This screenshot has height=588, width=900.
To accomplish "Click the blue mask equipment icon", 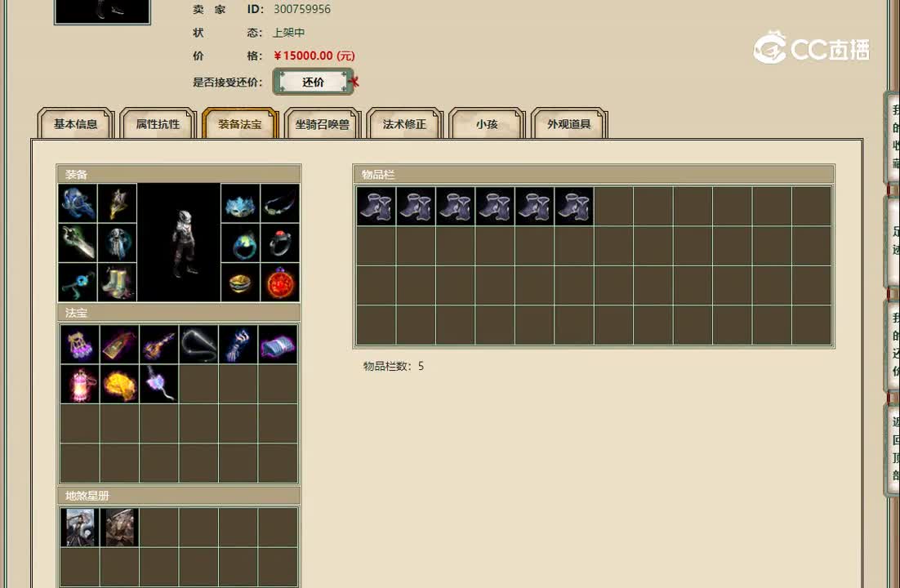I will point(240,203).
